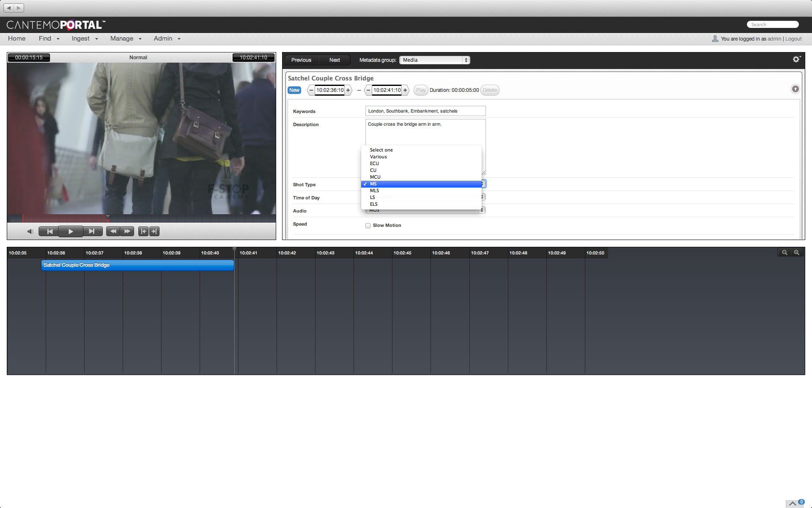
Task: Enable the Slow Motion checkbox
Action: click(x=368, y=226)
